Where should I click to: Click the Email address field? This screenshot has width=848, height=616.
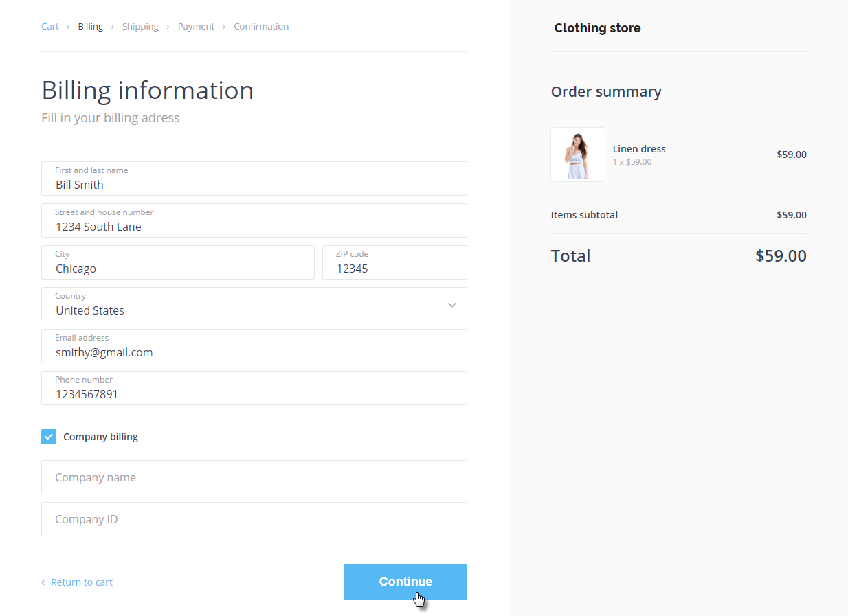coord(254,347)
